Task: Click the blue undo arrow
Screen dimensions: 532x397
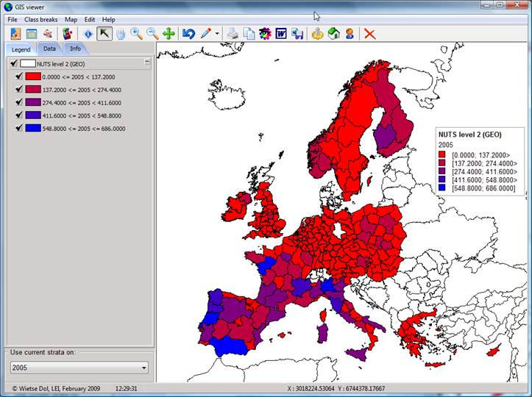Action: tap(188, 33)
